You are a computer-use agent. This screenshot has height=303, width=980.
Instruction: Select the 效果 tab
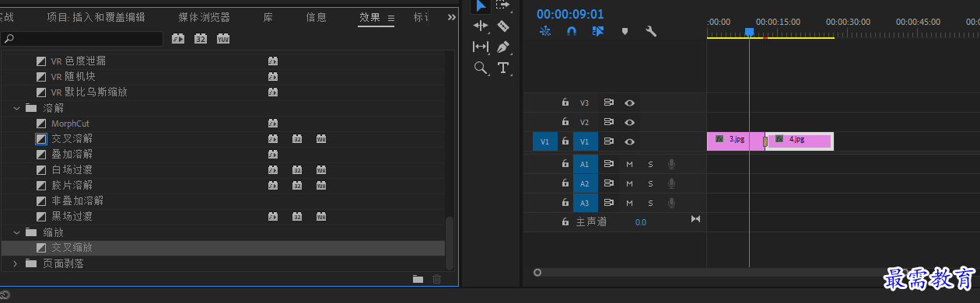(369, 18)
